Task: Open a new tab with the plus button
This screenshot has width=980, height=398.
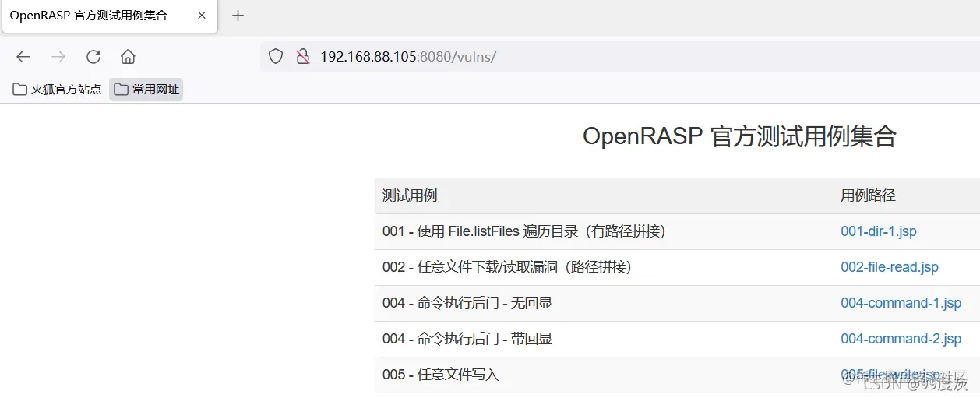Action: pyautogui.click(x=238, y=16)
